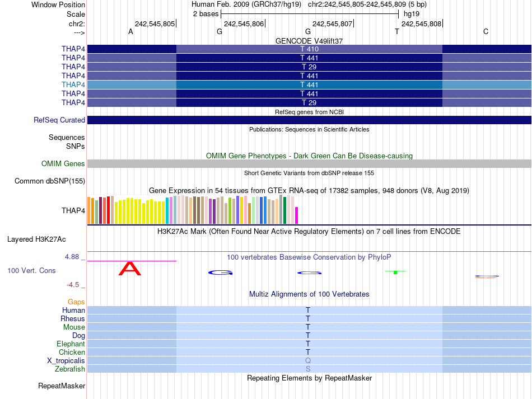Viewport: 532px width, 399px height.
Task: Open the 'H3K27Ac Mark' track title
Action: pos(309,232)
